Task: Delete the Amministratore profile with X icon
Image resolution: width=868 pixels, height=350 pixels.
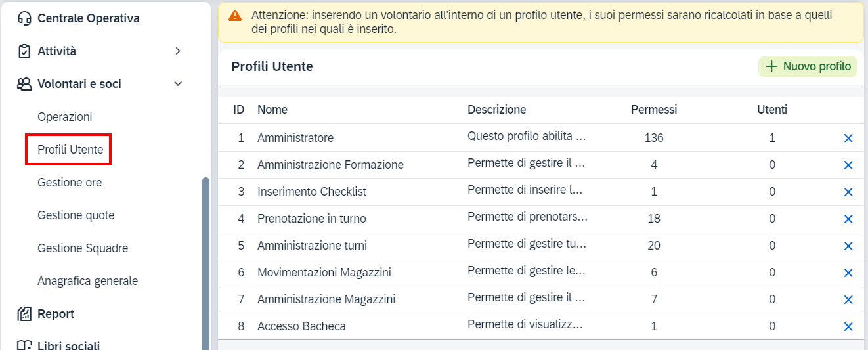Action: (848, 138)
